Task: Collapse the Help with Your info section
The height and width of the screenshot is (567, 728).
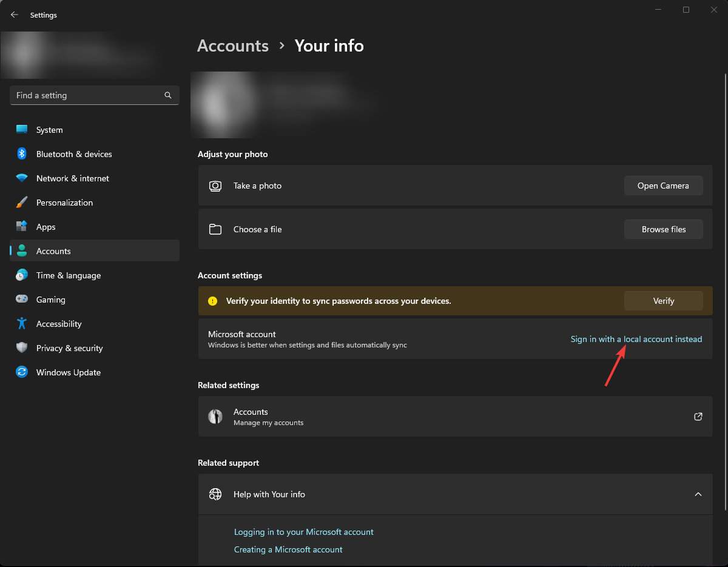Action: (698, 494)
